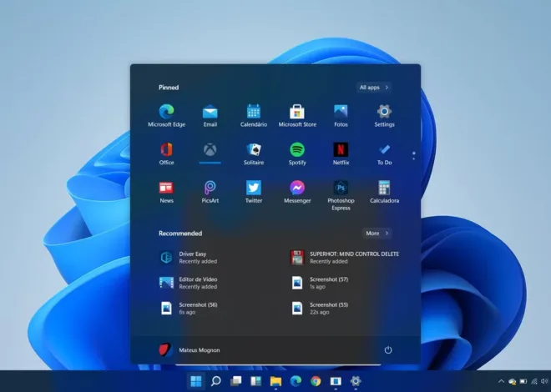
Task: Expand the All apps list
Action: point(373,88)
